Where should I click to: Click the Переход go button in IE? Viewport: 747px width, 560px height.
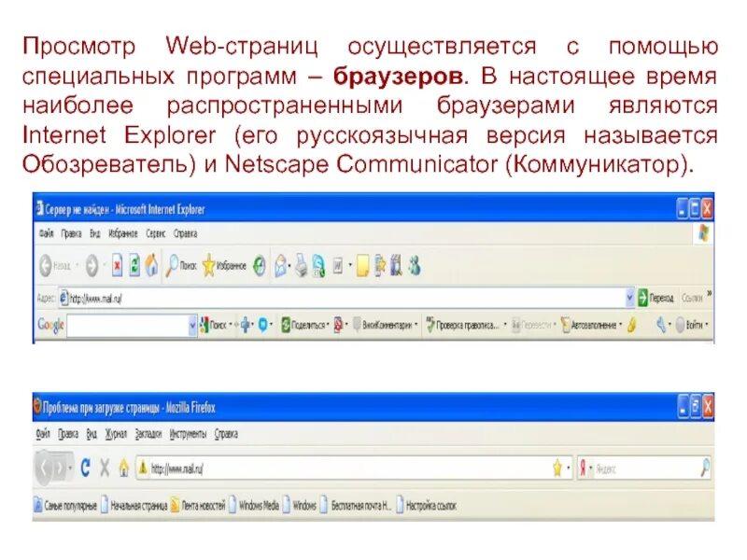tap(656, 299)
